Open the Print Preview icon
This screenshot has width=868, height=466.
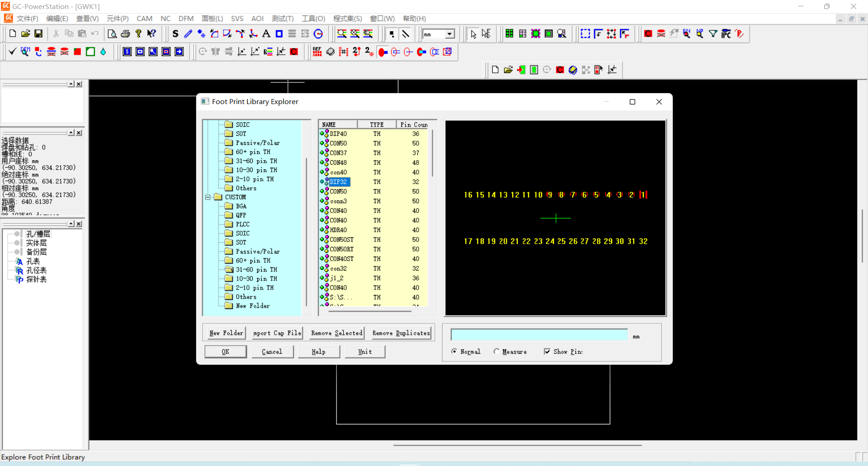[112, 33]
